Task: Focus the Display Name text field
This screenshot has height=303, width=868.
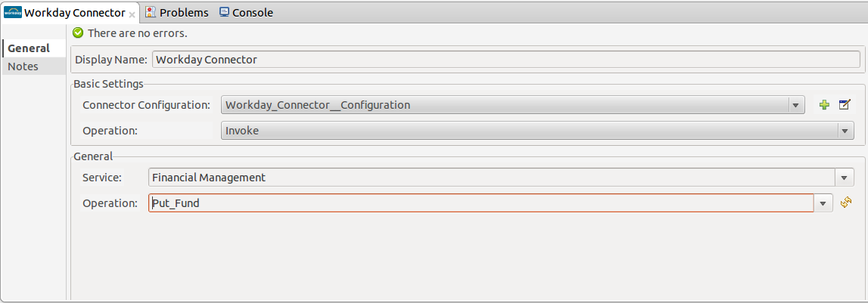Action: [x=506, y=60]
